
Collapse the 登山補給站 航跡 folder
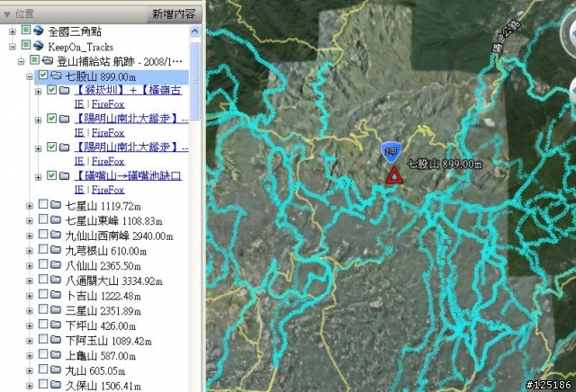point(22,61)
